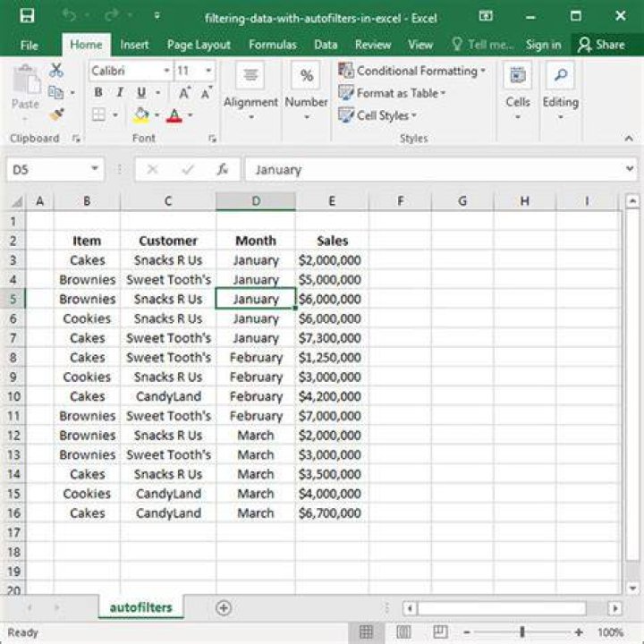Switch to Page Layout view icon
Image resolution: width=644 pixels, height=644 pixels.
tap(403, 632)
